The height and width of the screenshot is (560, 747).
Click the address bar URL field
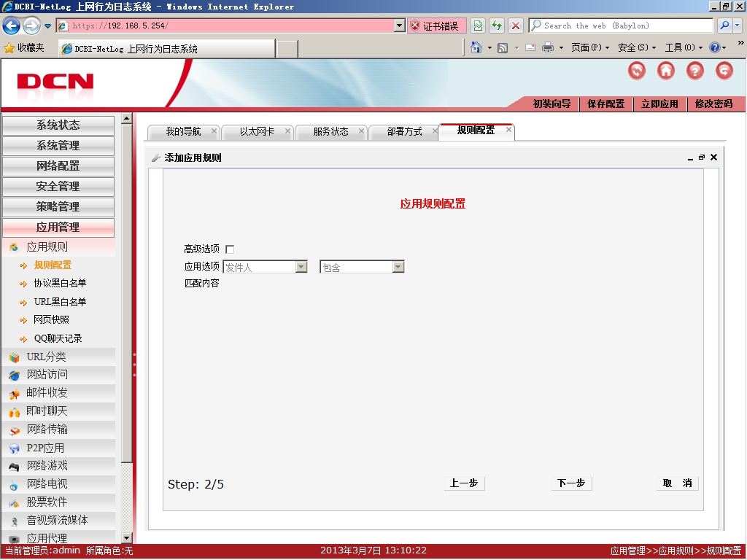tap(231, 26)
